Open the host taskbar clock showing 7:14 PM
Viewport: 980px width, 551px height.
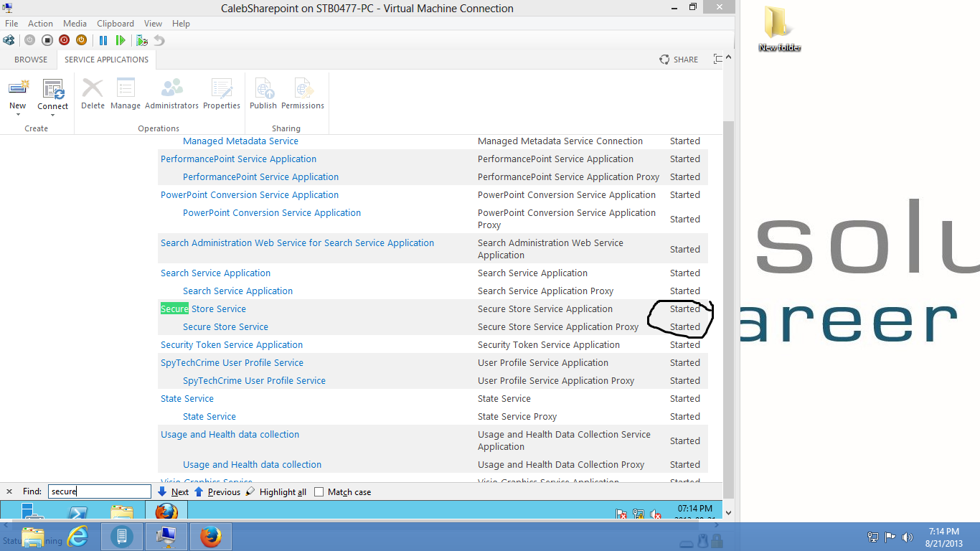(944, 537)
